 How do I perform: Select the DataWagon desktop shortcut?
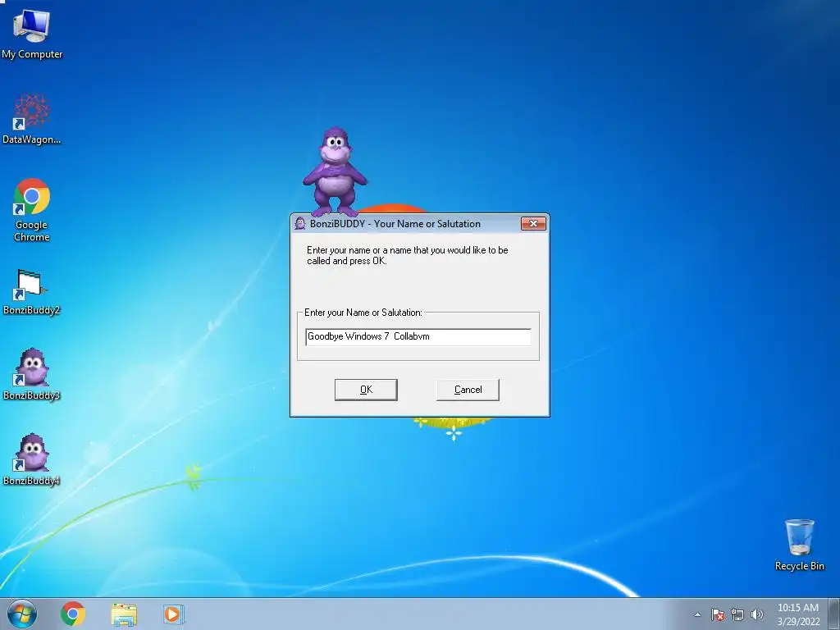coord(32,119)
